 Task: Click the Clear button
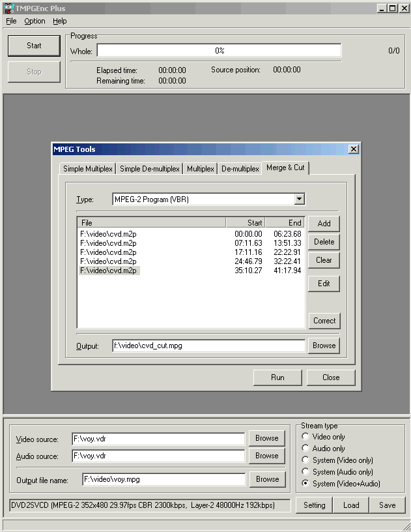324,260
